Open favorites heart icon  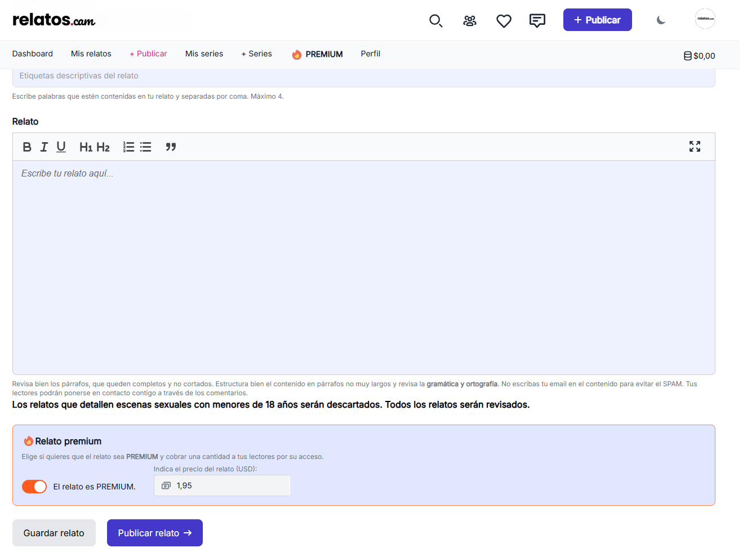pos(504,21)
